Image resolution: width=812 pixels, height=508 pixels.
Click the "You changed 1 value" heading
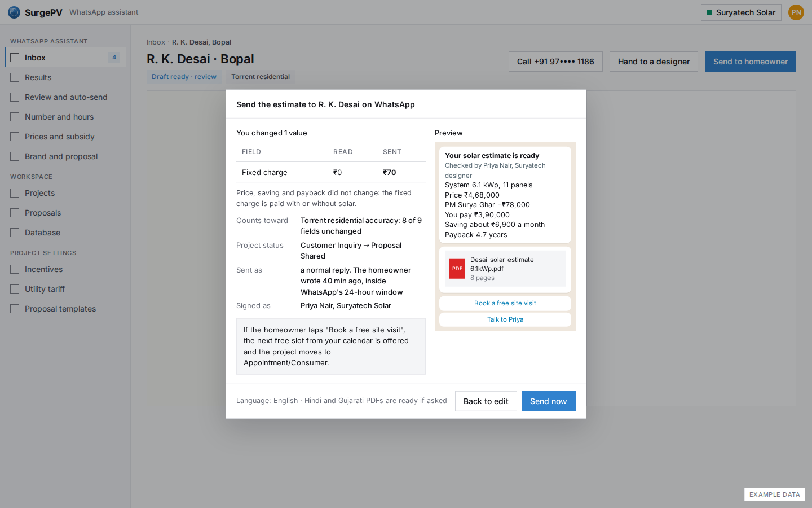point(272,133)
